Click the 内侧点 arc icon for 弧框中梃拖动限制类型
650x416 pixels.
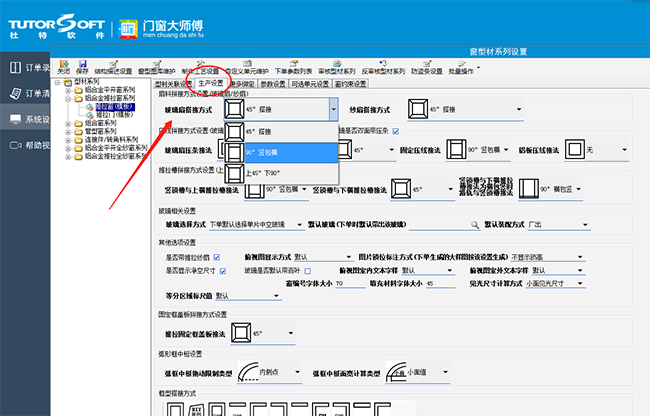[x=248, y=372]
